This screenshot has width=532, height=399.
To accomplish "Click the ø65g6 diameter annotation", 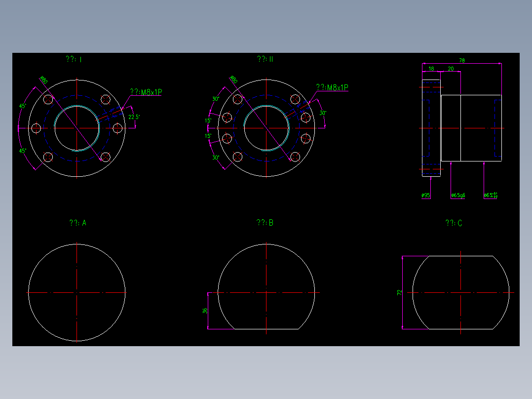I will pos(458,195).
